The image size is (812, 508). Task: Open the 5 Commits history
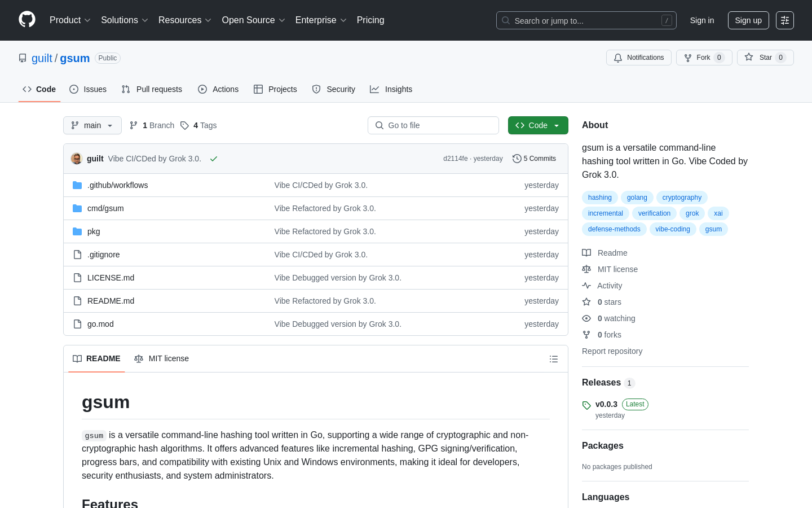click(534, 159)
